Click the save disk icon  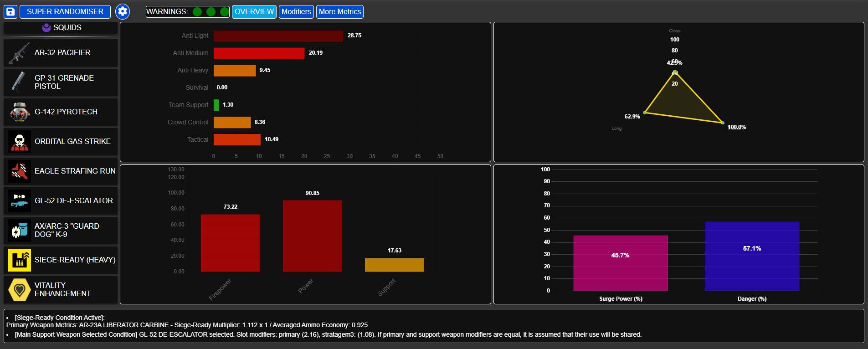coord(10,11)
